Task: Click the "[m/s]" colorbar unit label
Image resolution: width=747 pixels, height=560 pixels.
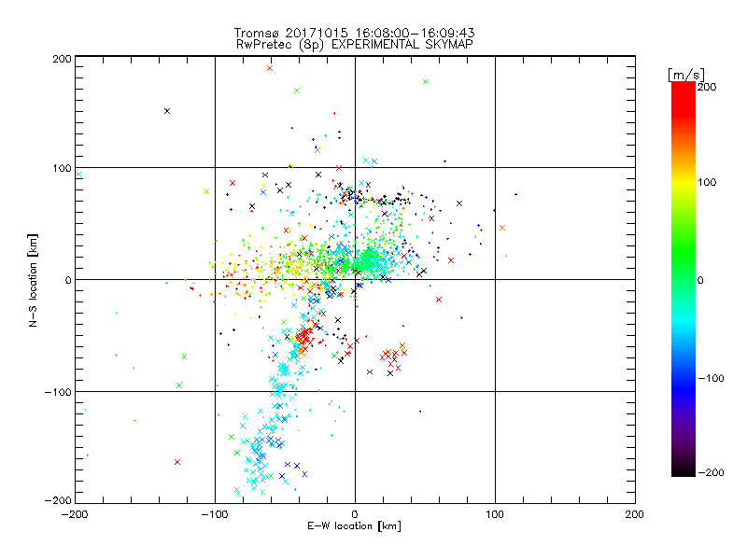Action: [x=686, y=75]
